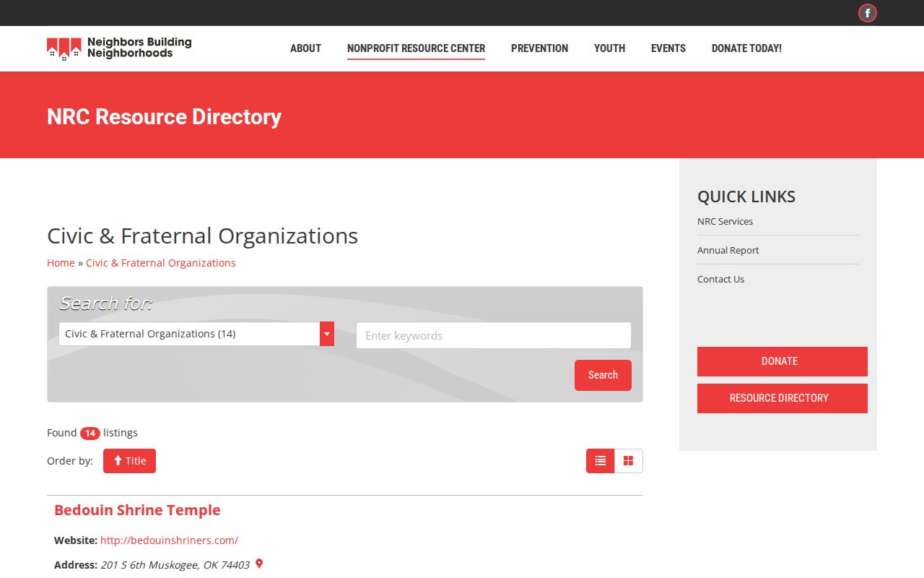
Task: Open Contact Us quick link
Action: (720, 279)
